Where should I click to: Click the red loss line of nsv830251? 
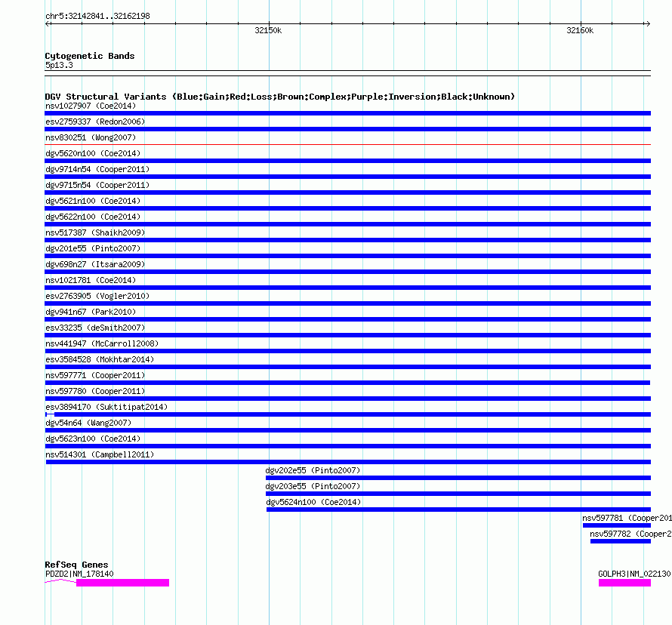tap(347, 145)
